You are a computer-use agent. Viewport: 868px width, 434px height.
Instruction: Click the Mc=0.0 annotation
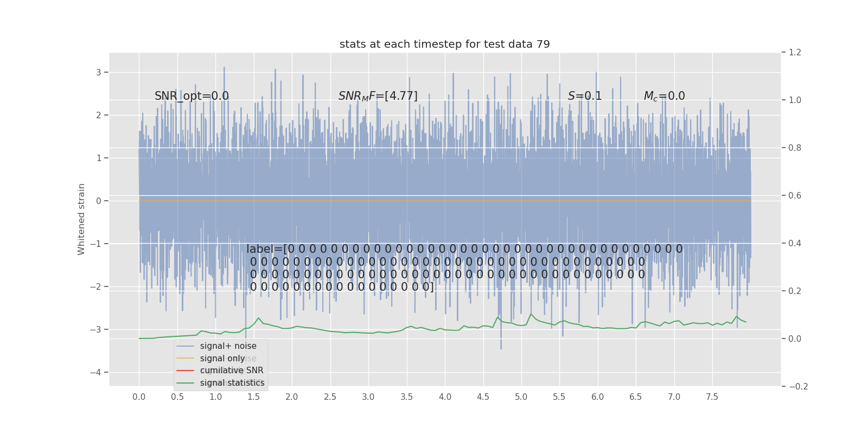[664, 96]
